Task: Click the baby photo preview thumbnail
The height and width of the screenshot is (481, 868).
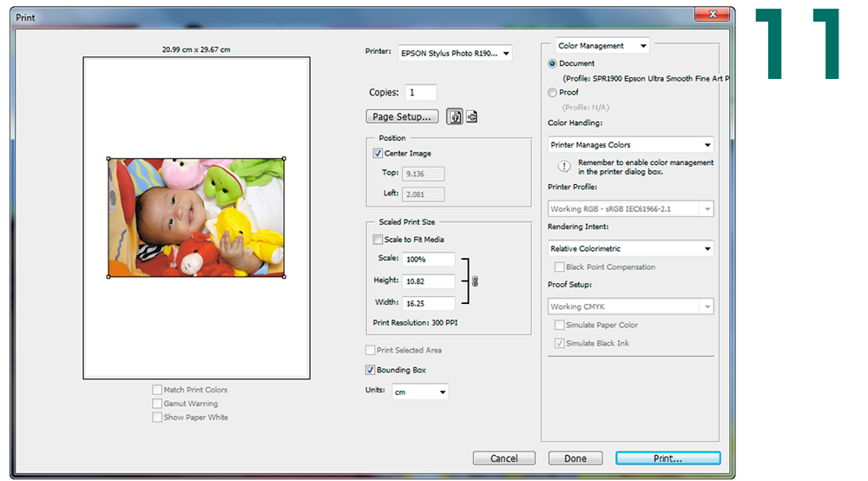Action: point(196,218)
